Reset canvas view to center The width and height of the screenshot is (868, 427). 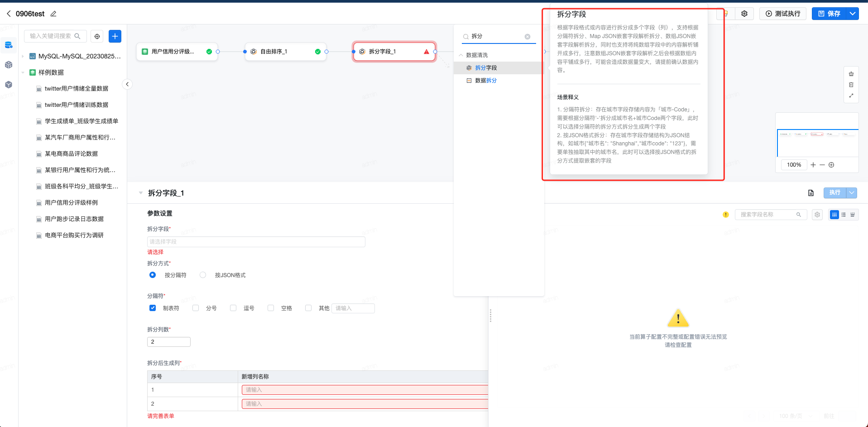pos(831,165)
